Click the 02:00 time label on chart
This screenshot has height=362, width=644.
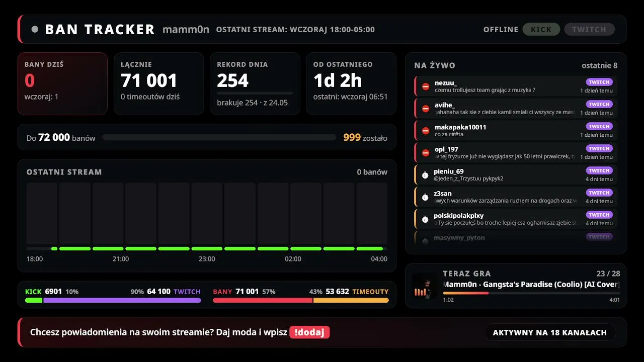pos(293,259)
